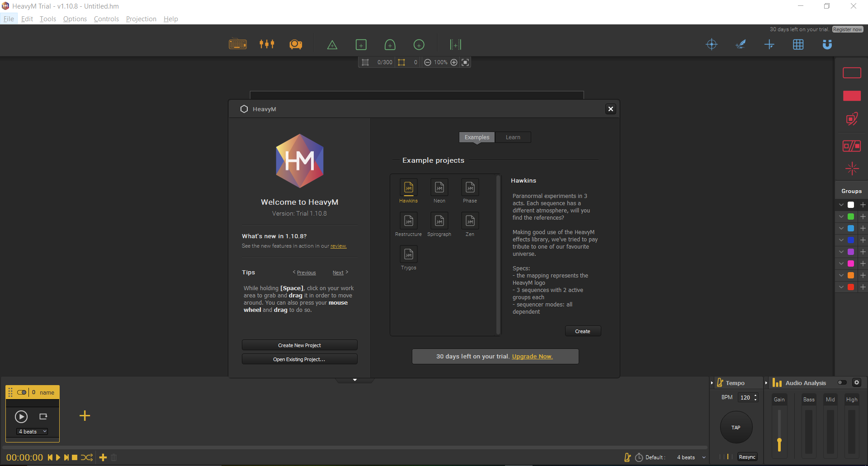The height and width of the screenshot is (466, 868).
Task: Open the Projection menu
Action: pos(141,19)
